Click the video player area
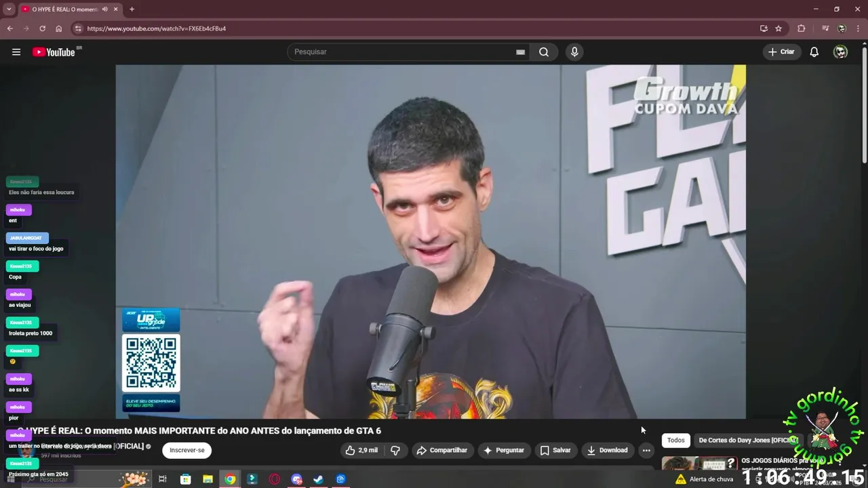The width and height of the screenshot is (868, 488). (431, 242)
